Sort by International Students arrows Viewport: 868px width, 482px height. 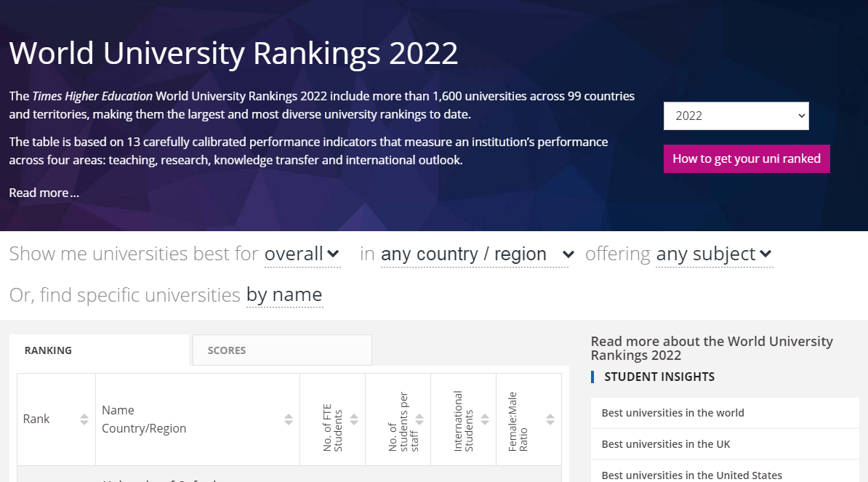(484, 419)
